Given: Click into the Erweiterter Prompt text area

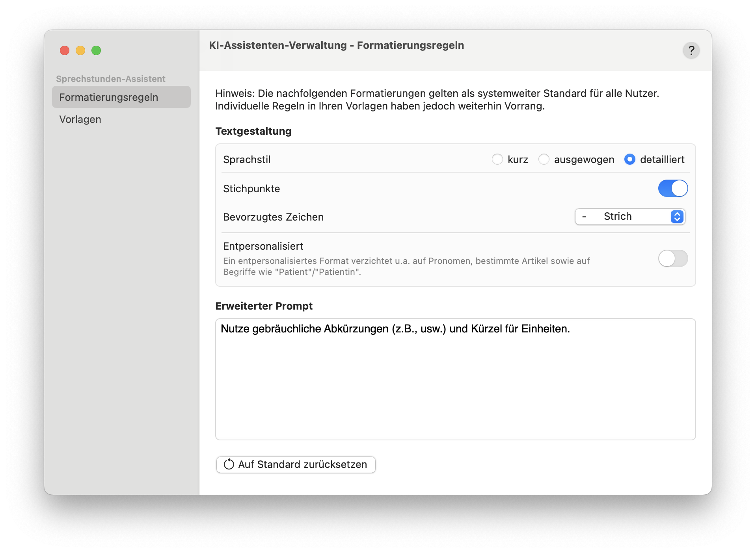Looking at the screenshot, I should pos(455,382).
